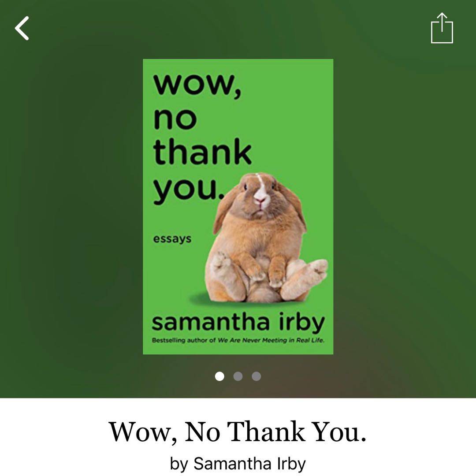Open the share sheet icon
This screenshot has width=476, height=476.
click(442, 28)
